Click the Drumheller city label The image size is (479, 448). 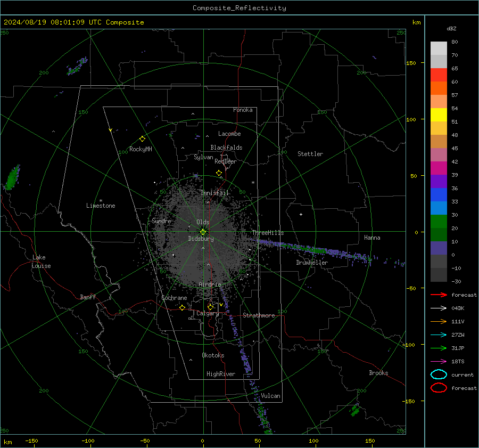pos(312,263)
